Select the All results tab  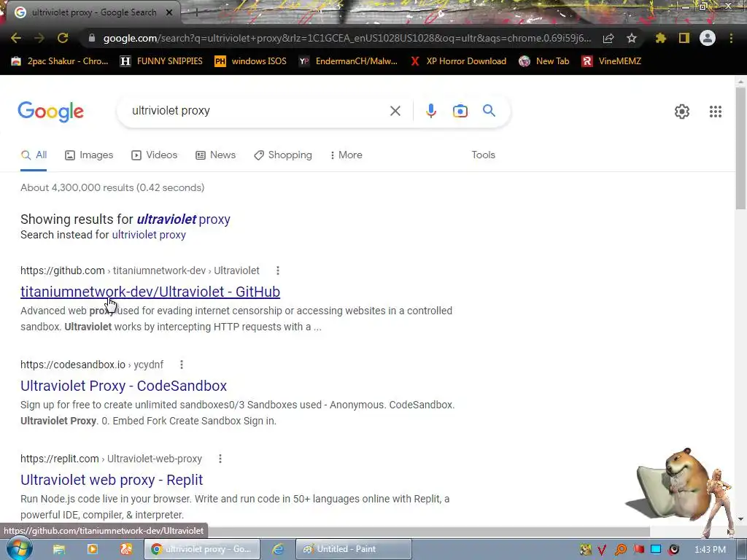(x=34, y=155)
